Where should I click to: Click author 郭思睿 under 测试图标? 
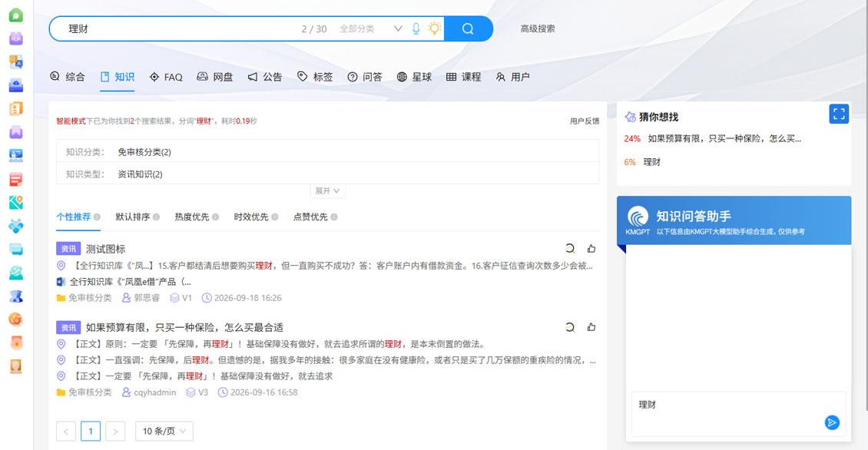[147, 298]
